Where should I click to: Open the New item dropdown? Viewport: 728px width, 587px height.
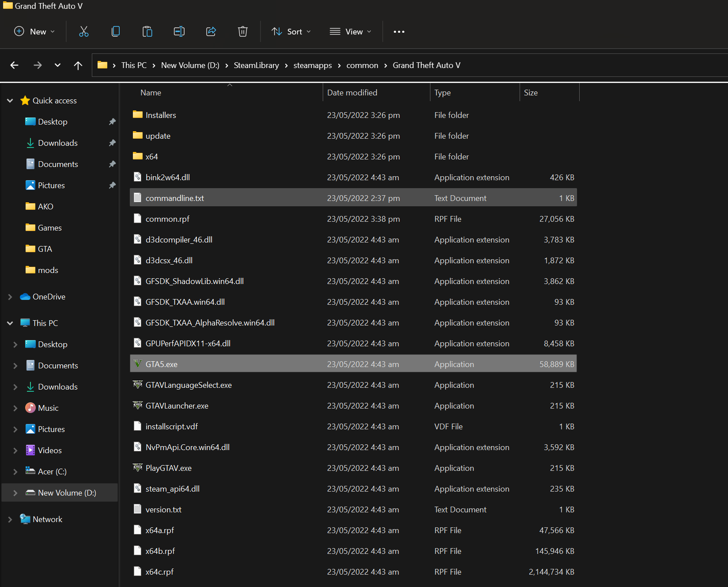tap(34, 31)
